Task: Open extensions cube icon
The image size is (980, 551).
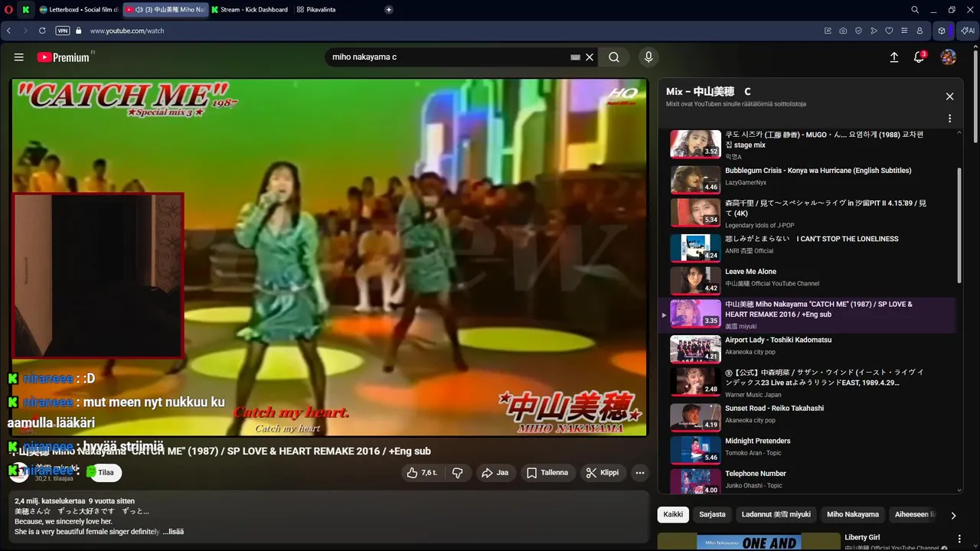Action: [x=942, y=31]
